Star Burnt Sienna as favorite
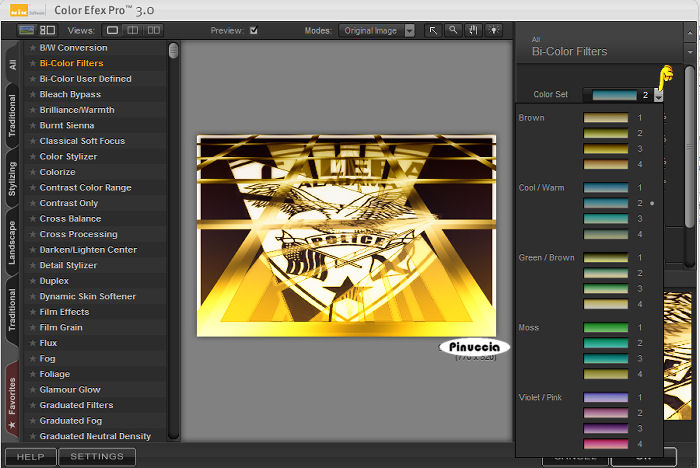This screenshot has width=700, height=468. 33,125
